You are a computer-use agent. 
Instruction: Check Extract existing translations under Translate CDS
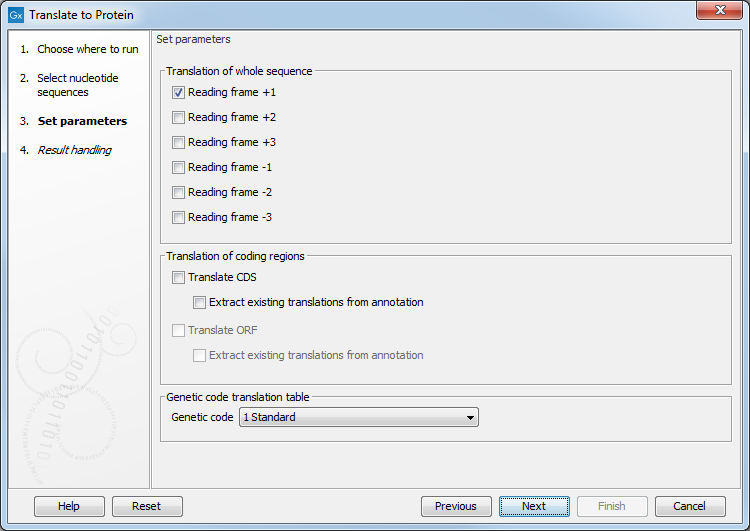(200, 303)
